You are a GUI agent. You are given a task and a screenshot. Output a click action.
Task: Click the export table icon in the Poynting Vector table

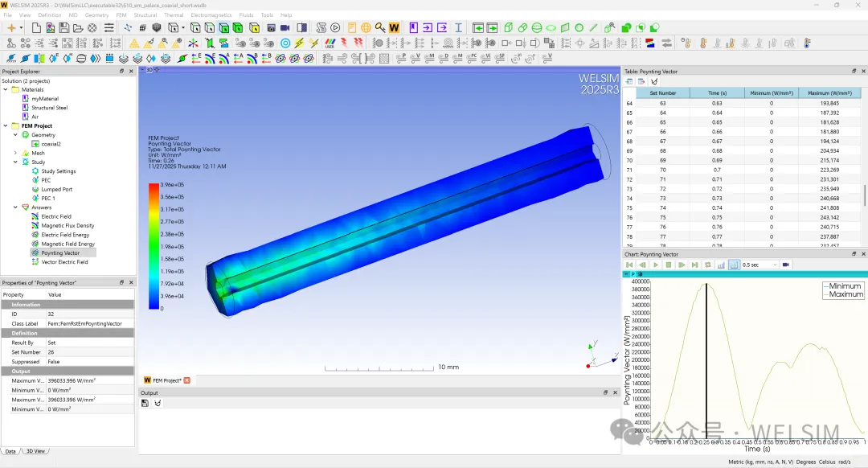[x=641, y=81]
